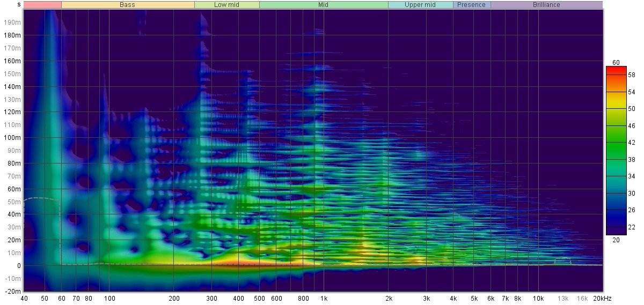644x305 pixels.
Task: Click the 16k frequency axis label
Action: 582,299
